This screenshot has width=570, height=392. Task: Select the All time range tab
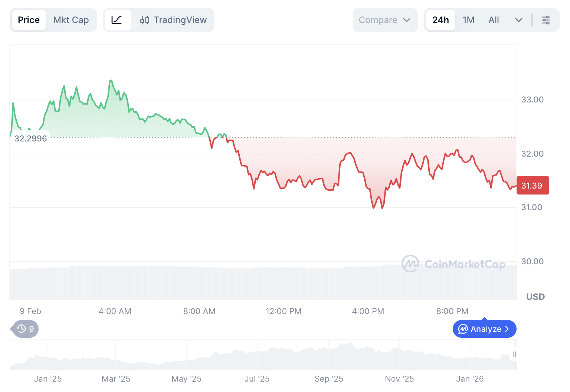494,20
